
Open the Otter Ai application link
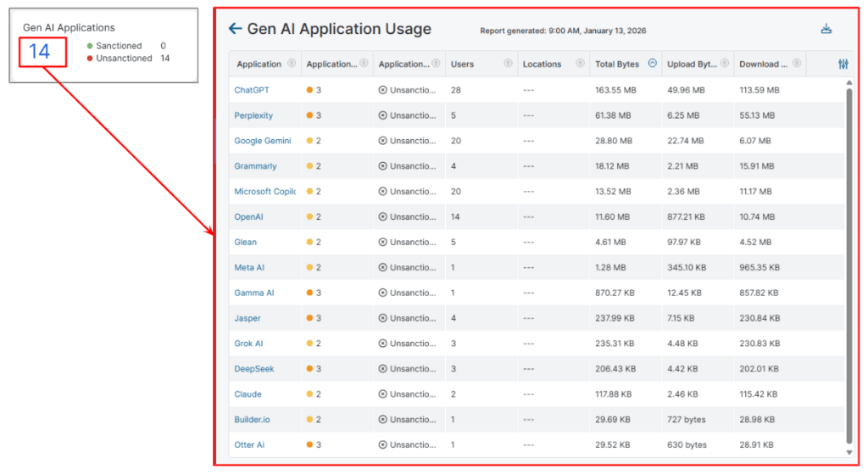click(x=249, y=444)
